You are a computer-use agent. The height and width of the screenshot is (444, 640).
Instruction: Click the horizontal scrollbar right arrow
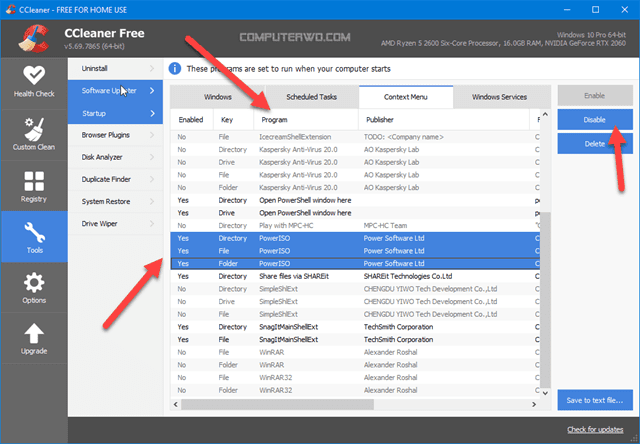point(534,404)
